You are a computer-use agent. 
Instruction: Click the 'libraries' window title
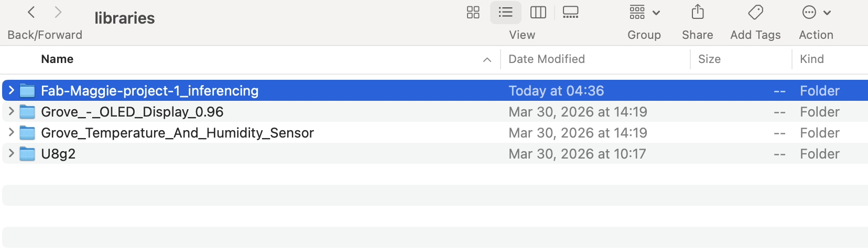(x=125, y=18)
